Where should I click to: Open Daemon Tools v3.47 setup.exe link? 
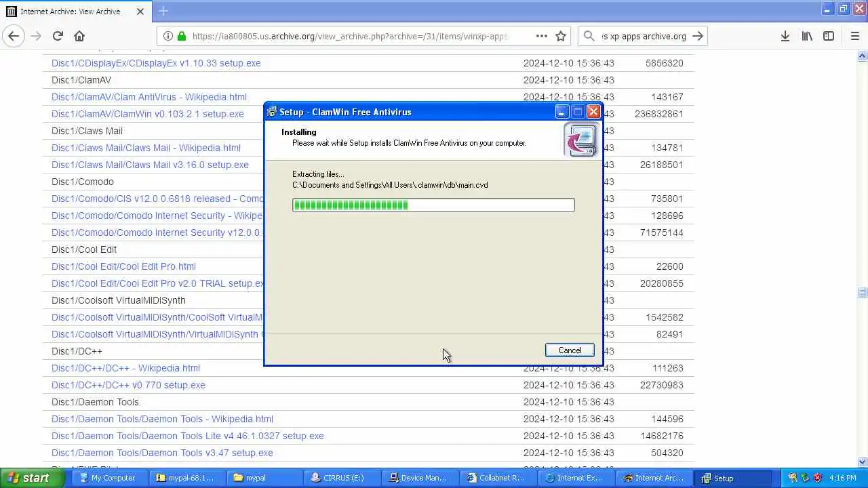[162, 453]
